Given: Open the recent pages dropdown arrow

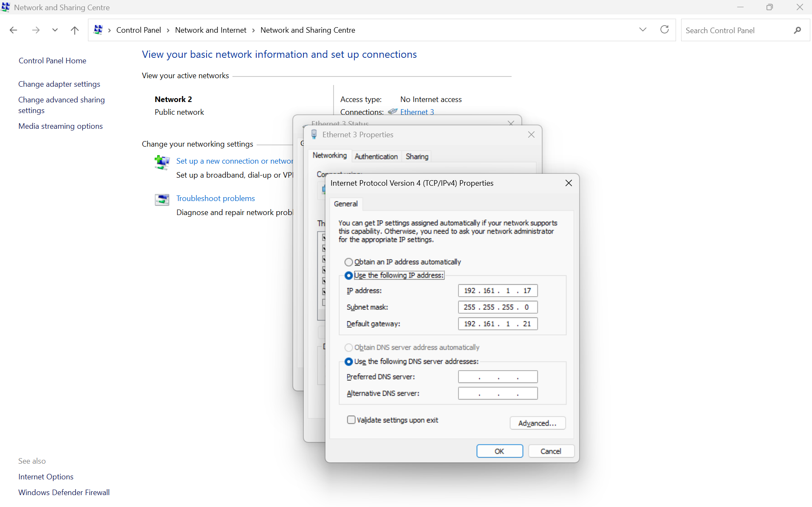Looking at the screenshot, I should [54, 30].
